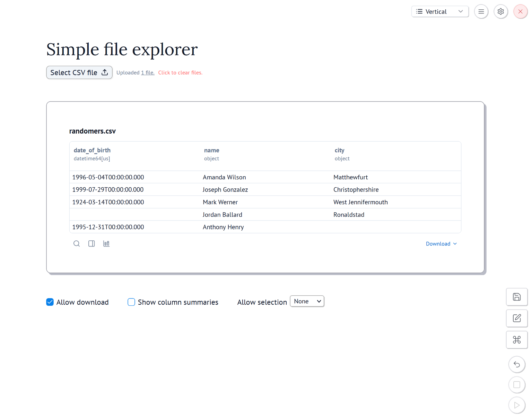This screenshot has height=419, width=532.
Task: Click the city column header
Action: 339,150
